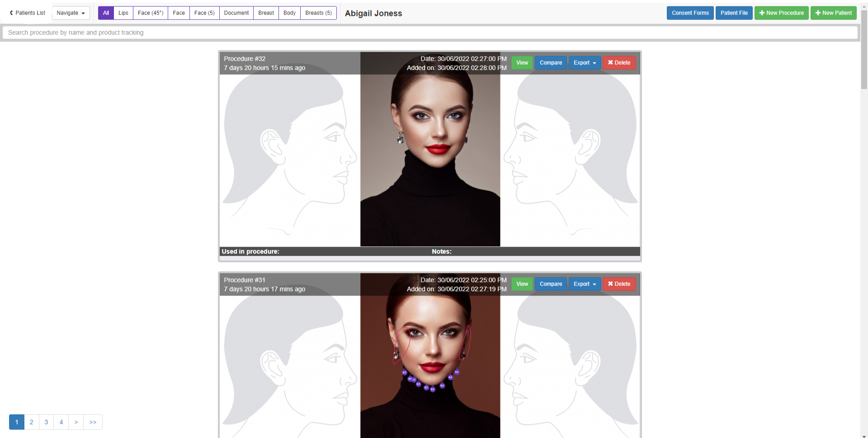Create a New Patient with plus icon
This screenshot has width=868, height=438.
point(833,13)
